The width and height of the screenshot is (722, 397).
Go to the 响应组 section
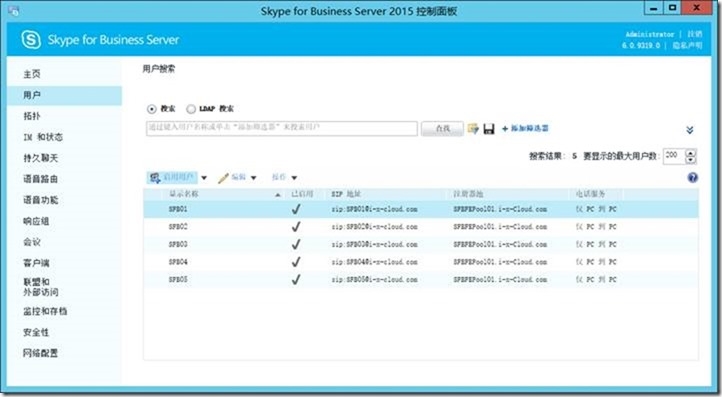(36, 221)
